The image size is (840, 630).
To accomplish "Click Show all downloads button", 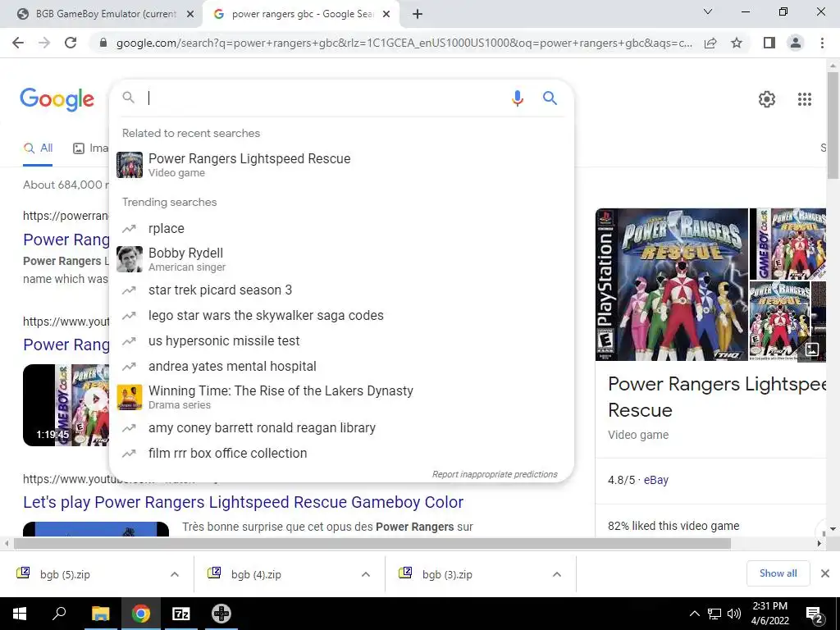I will pos(778,573).
